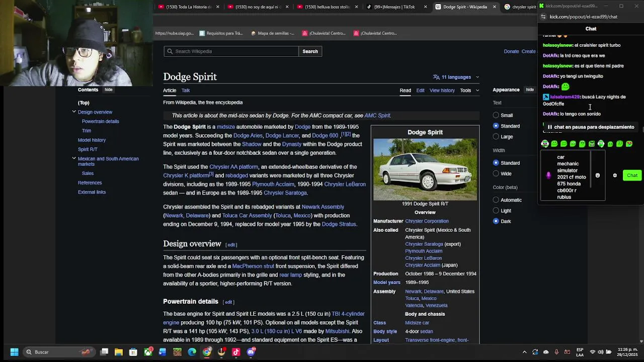
Task: Click edit link beside Design overview
Action: [x=231, y=245]
